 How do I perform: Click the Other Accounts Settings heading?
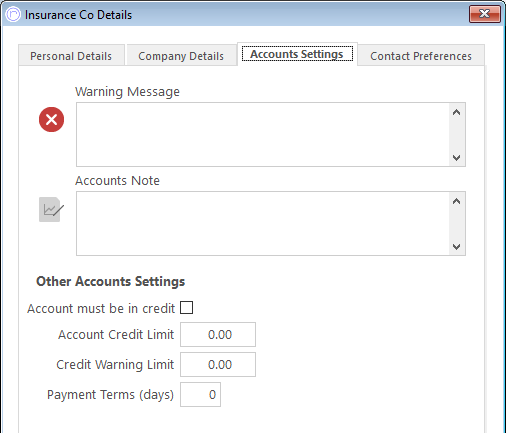tap(110, 281)
